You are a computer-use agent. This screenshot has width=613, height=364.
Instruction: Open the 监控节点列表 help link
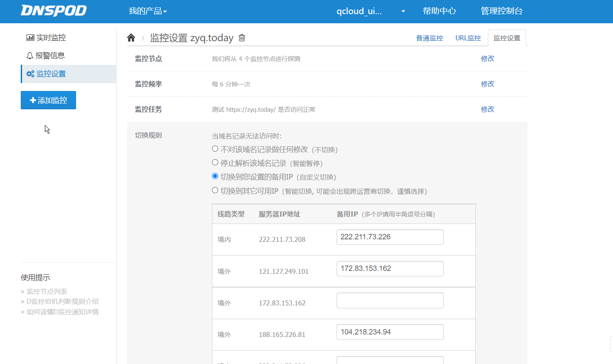coord(47,291)
